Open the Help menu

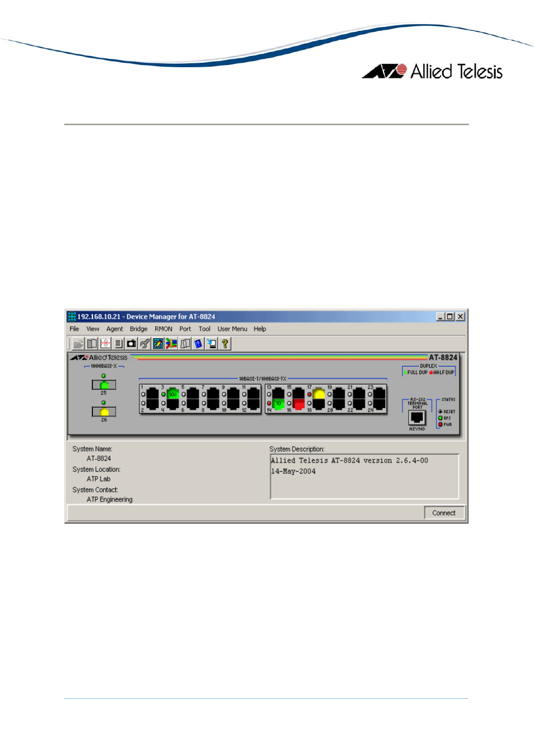[x=260, y=329]
